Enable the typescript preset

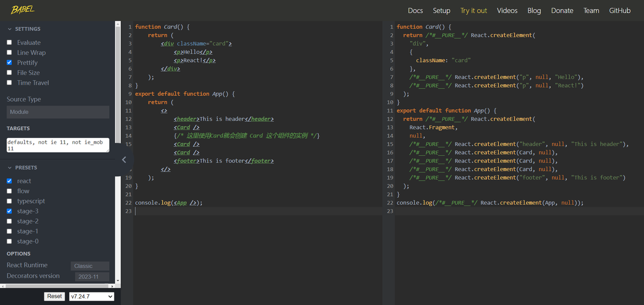click(x=9, y=201)
